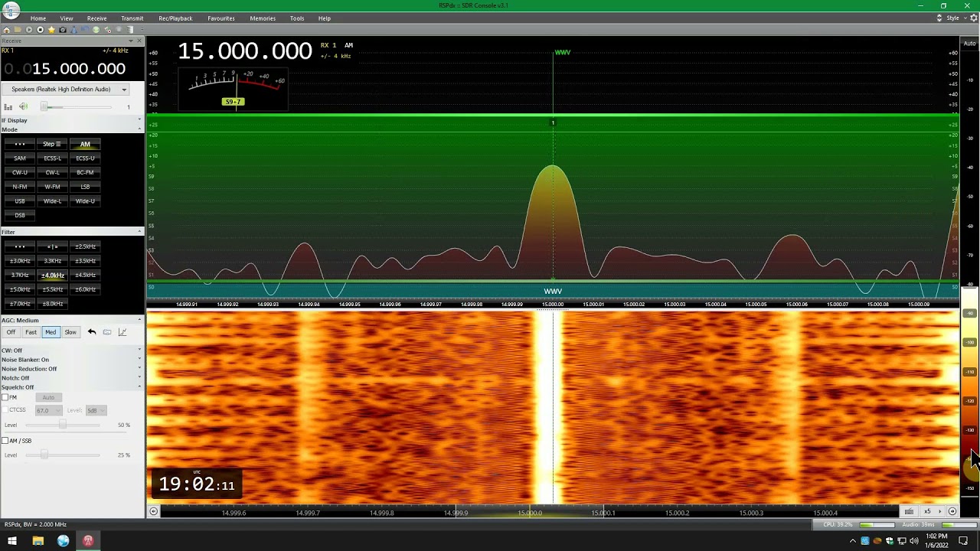Open the Receive ribbon tab
980x551 pixels.
pyautogui.click(x=97, y=18)
